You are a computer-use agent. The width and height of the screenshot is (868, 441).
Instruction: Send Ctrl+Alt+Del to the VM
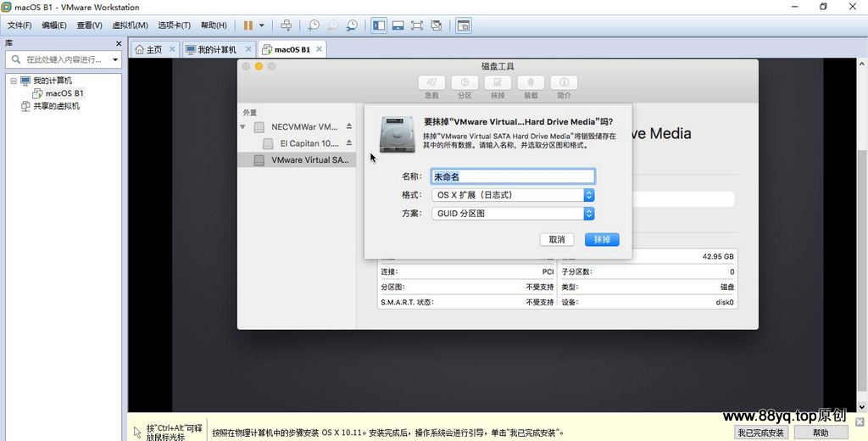[x=287, y=25]
